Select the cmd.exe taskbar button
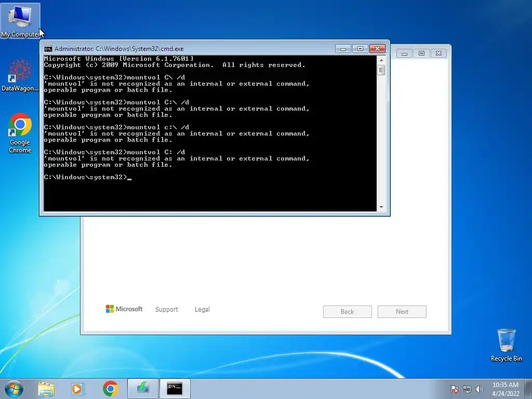Screen dimensions: 532x399 (x=175, y=389)
